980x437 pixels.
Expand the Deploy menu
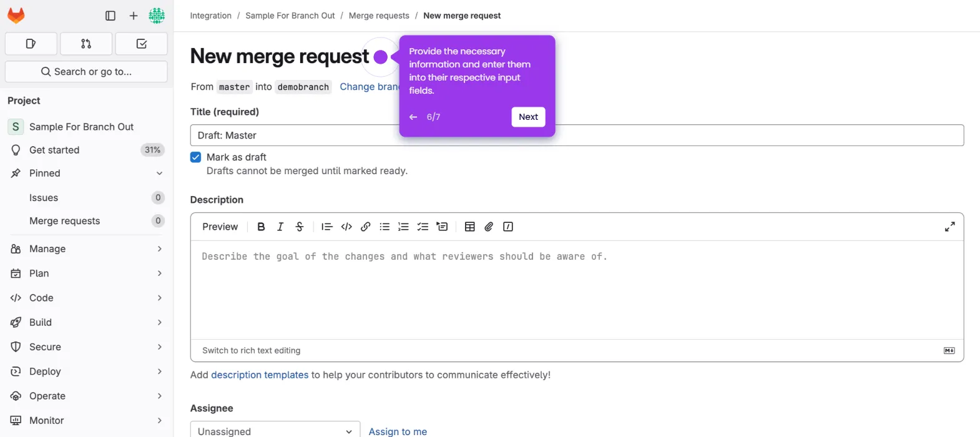(x=87, y=371)
